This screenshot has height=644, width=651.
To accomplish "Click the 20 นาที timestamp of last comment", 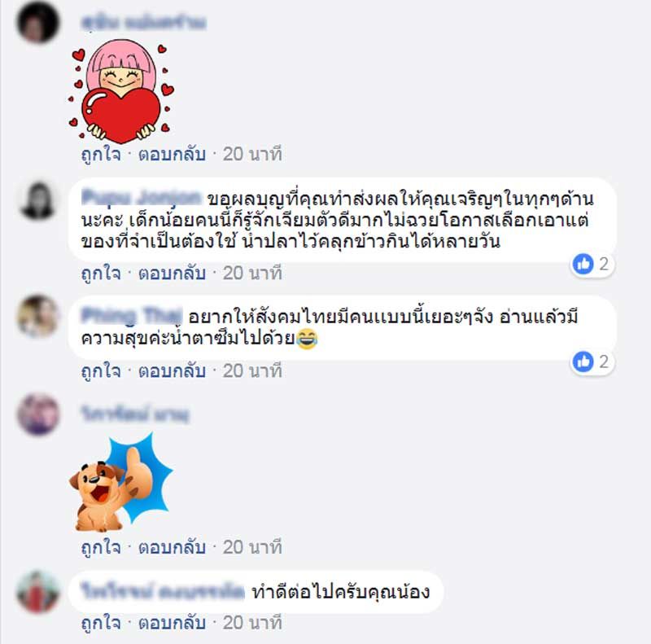I will 252,623.
